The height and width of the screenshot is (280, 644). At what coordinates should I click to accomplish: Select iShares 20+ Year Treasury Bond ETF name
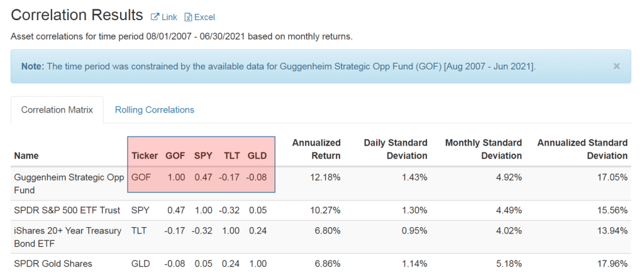68,237
